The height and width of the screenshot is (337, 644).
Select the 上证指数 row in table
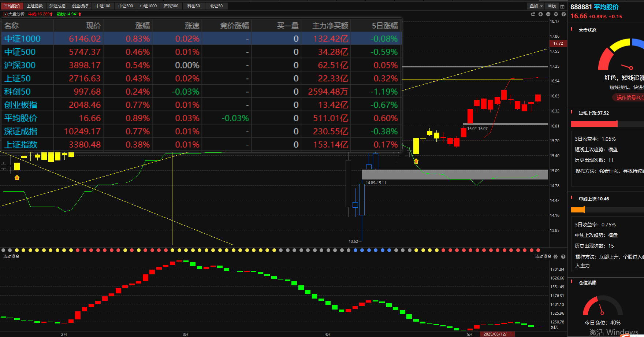[202, 144]
